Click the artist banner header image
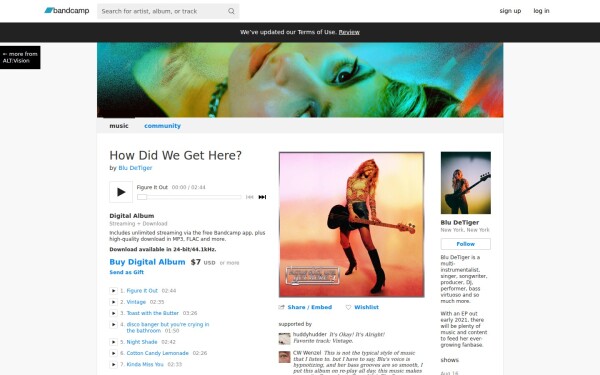 pos(300,80)
